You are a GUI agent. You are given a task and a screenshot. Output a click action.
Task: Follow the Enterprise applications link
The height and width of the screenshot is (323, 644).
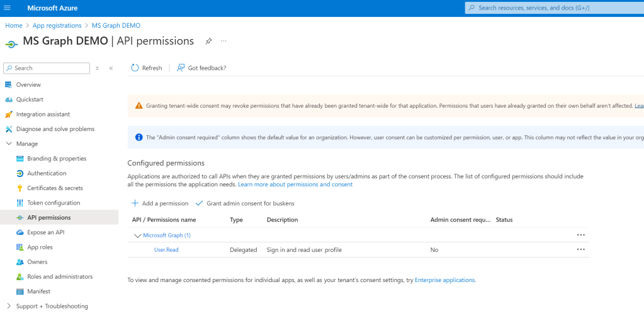(x=444, y=280)
